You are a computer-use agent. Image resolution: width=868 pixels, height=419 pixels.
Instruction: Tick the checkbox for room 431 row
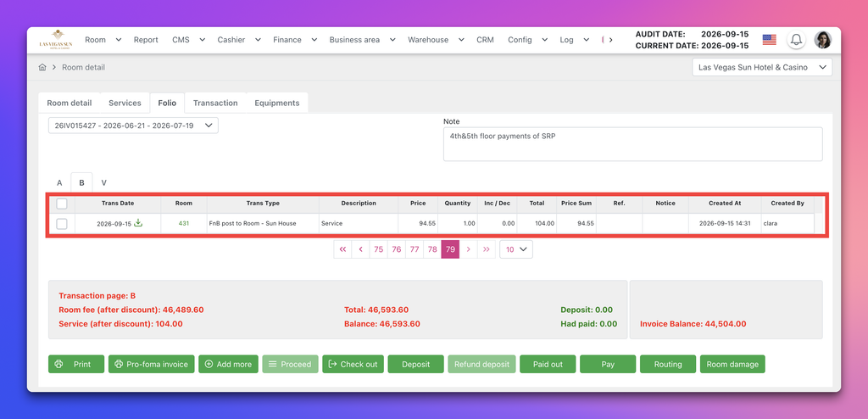[62, 223]
